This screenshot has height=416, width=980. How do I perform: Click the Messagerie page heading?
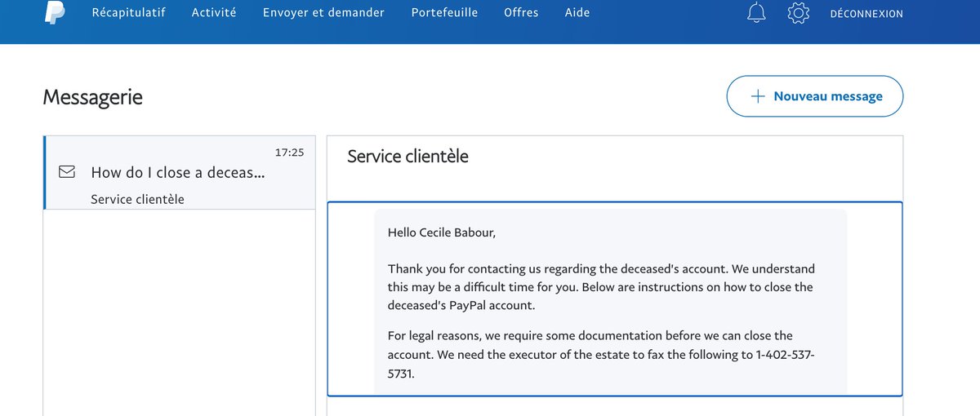(92, 97)
